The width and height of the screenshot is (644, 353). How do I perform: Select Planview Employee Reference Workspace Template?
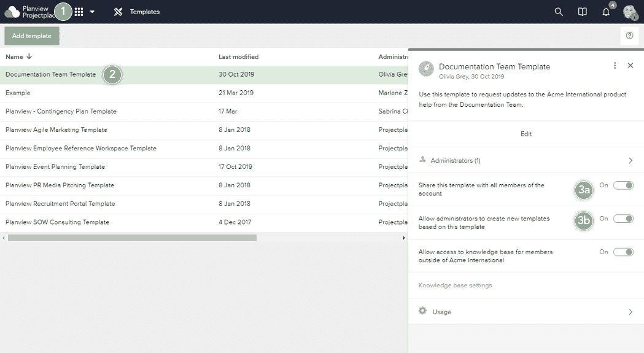[204, 149]
